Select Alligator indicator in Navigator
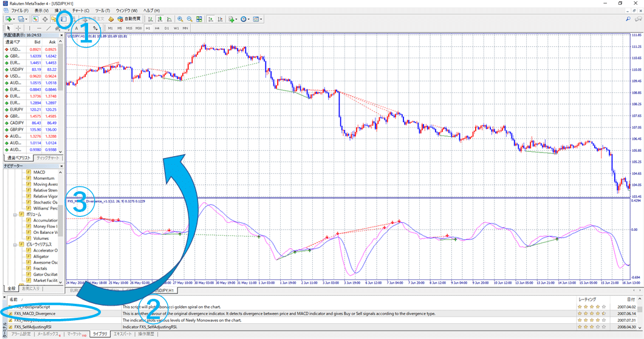This screenshot has height=339, width=644. point(41,256)
